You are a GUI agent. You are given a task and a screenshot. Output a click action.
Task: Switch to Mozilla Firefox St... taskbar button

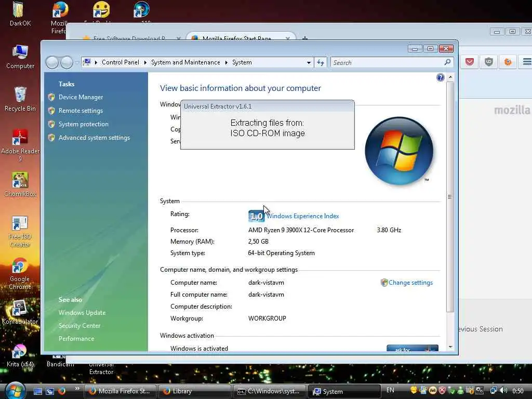click(x=120, y=391)
